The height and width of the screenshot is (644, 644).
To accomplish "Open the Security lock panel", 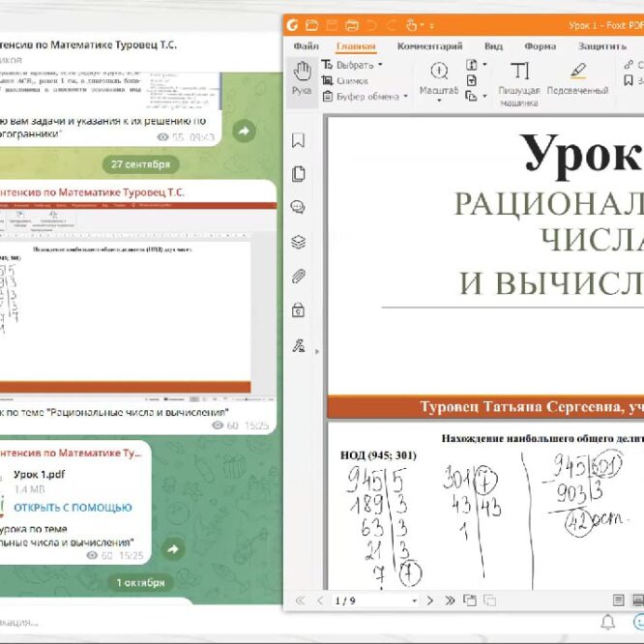I will coord(298,310).
